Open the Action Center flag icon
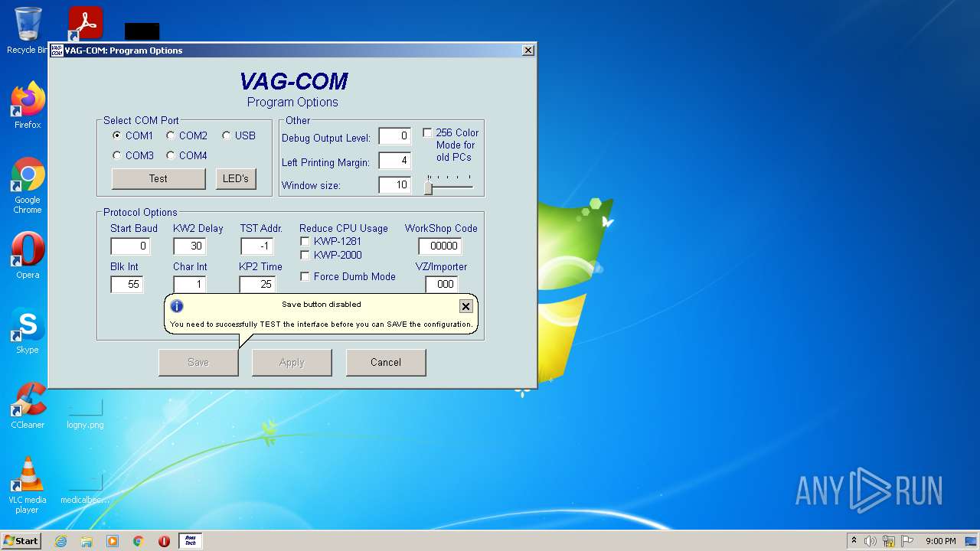This screenshot has height=551, width=980. coord(906,541)
